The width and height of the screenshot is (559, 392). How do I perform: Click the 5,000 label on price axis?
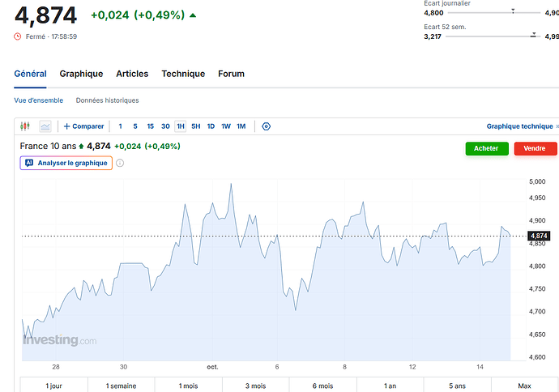tap(537, 181)
